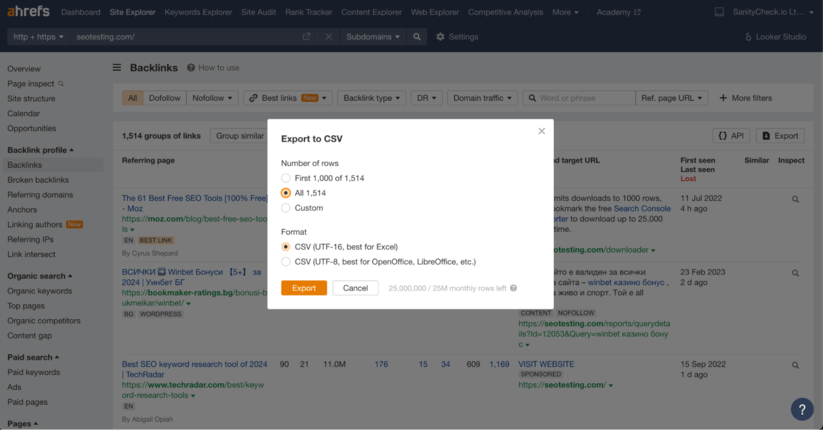The height and width of the screenshot is (430, 823).
Task: Open the Looker Studio integration
Action: [x=775, y=37]
